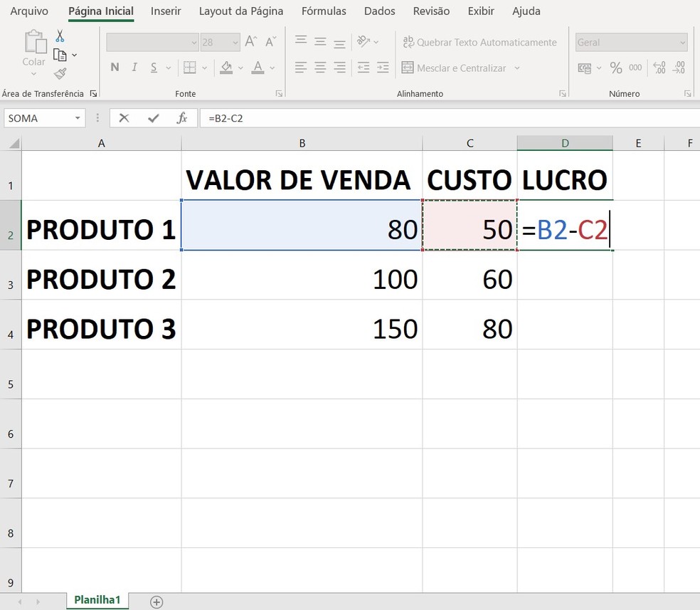Open the Revisão ribbon tab
This screenshot has width=700, height=610.
point(430,11)
